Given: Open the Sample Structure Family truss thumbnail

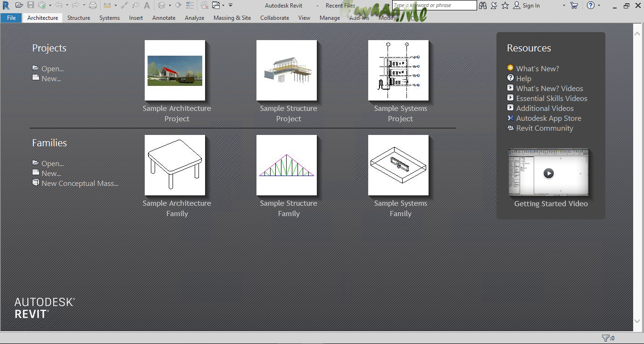Looking at the screenshot, I should (287, 165).
